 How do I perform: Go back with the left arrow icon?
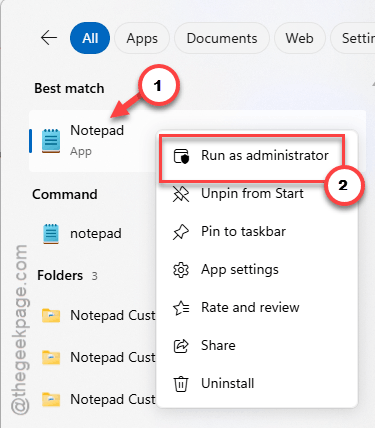click(x=49, y=38)
